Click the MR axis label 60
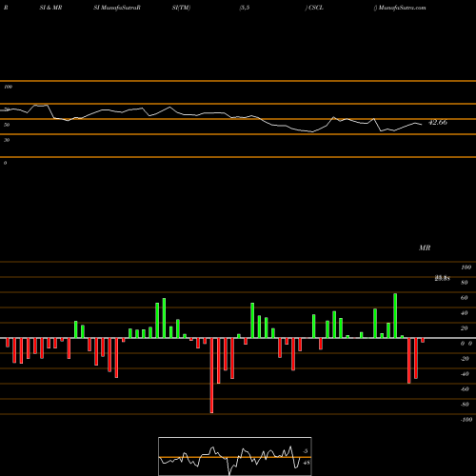Image resolution: width=476 pixels, height=476 pixels. click(x=465, y=298)
